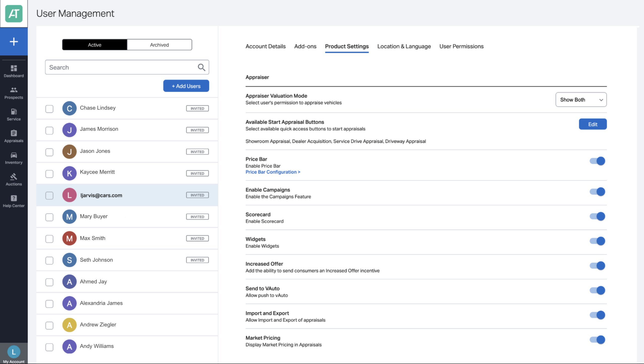Click the ljarvis@cars.com avatar icon

click(x=69, y=195)
